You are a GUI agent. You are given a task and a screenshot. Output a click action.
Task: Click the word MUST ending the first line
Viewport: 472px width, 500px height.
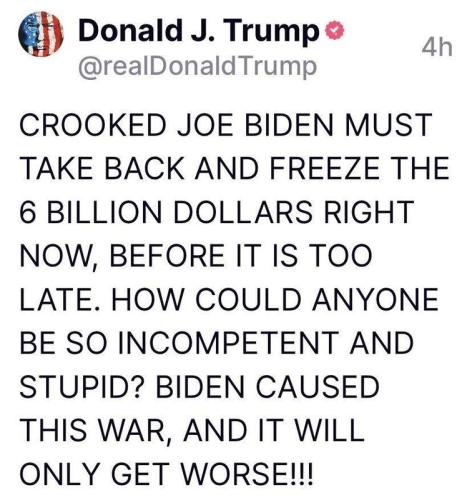click(x=388, y=125)
